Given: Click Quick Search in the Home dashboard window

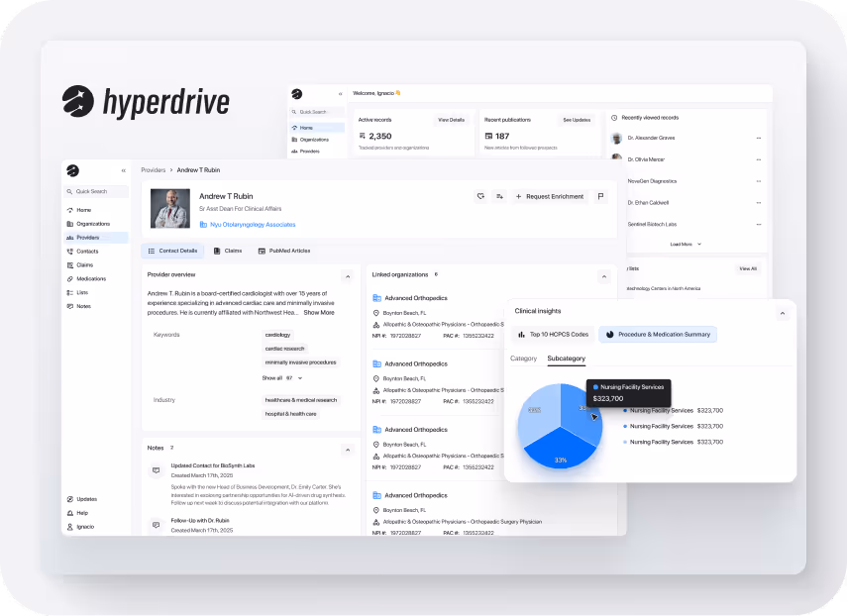Looking at the screenshot, I should [x=318, y=112].
